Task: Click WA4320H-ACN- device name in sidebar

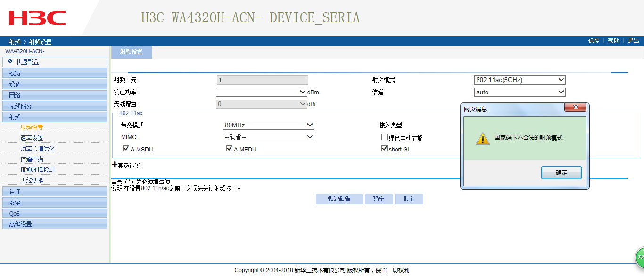Action: point(25,51)
